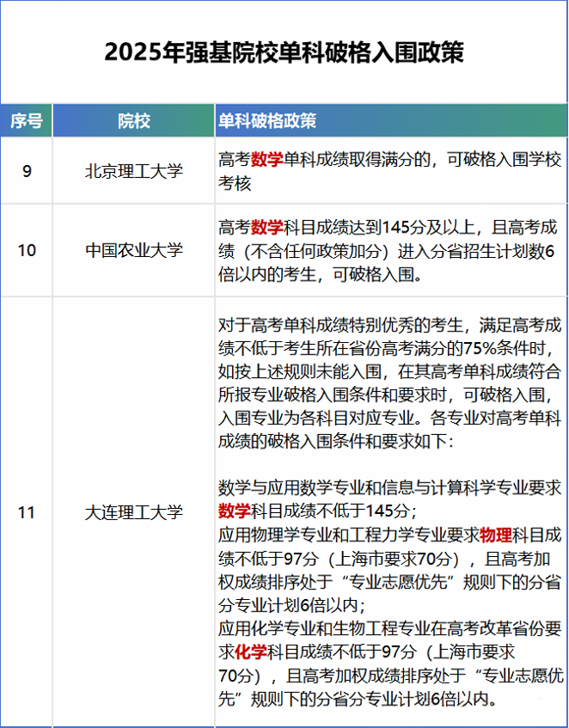Select the 序号 column header

pyautogui.click(x=27, y=120)
